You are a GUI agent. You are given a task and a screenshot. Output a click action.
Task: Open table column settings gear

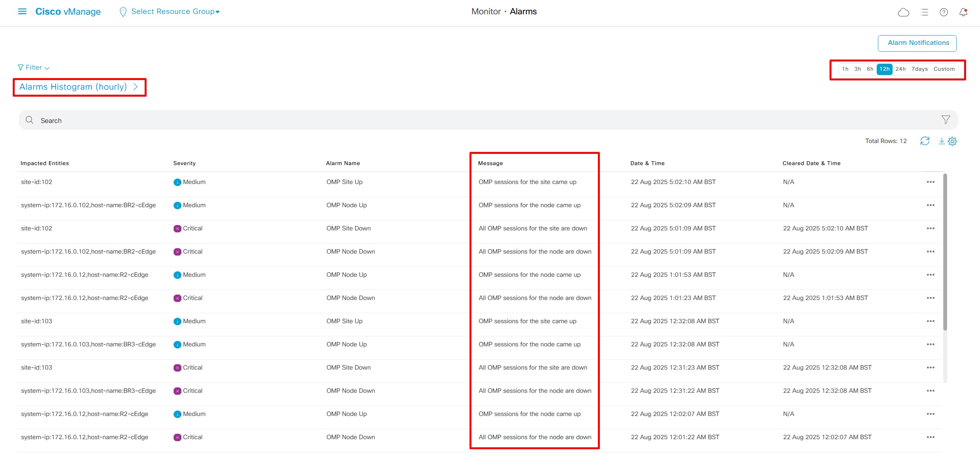[x=953, y=141]
